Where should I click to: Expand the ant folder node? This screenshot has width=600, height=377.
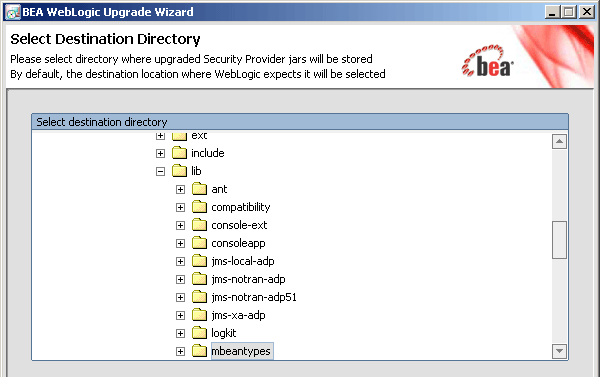pos(181,189)
